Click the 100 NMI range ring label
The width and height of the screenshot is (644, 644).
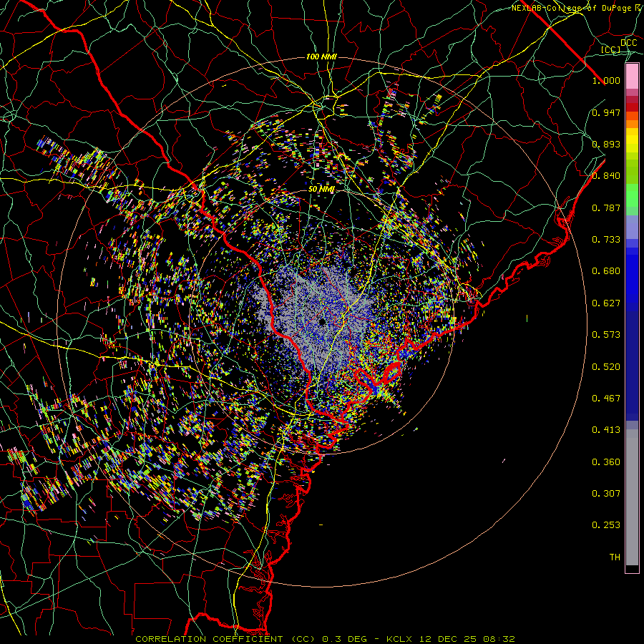pyautogui.click(x=321, y=57)
